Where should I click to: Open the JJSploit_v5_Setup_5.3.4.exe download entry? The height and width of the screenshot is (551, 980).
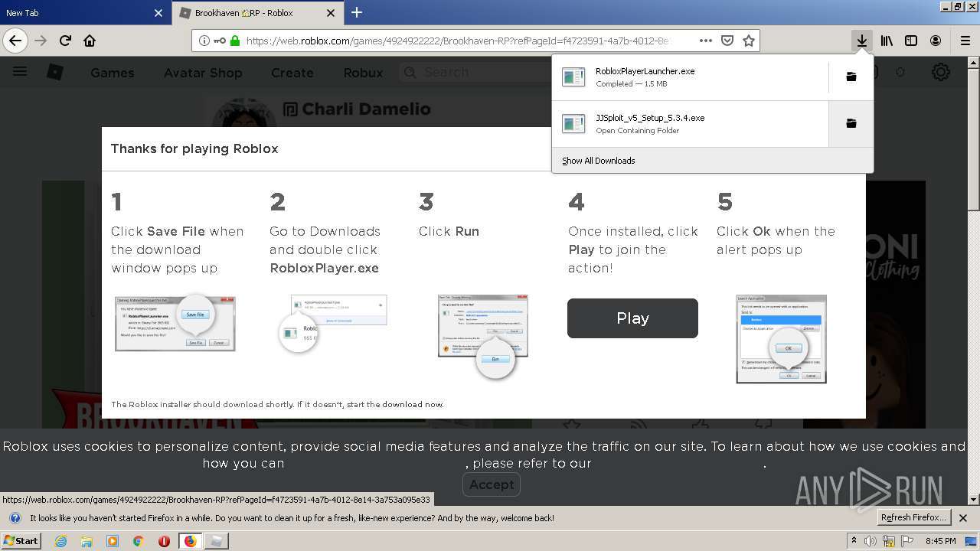[x=690, y=123]
